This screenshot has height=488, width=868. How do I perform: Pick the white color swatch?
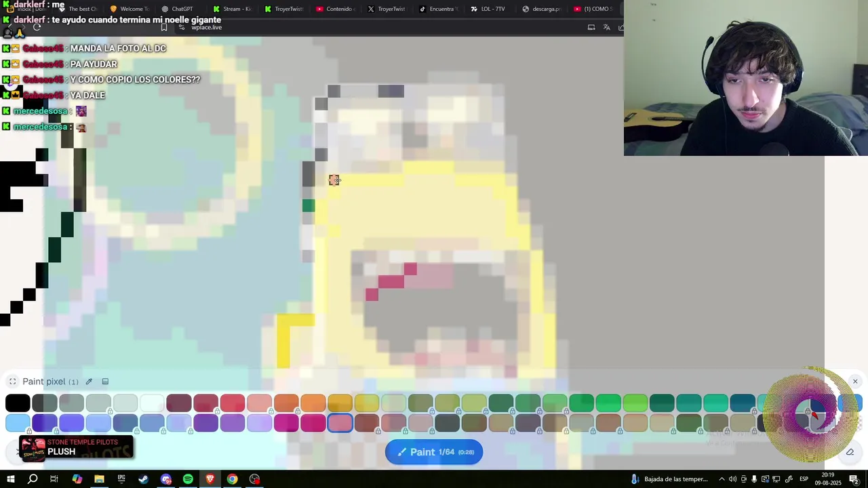click(152, 403)
